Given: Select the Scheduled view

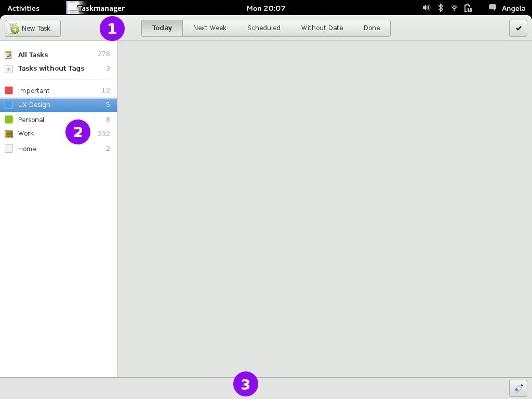Looking at the screenshot, I should pyautogui.click(x=263, y=28).
